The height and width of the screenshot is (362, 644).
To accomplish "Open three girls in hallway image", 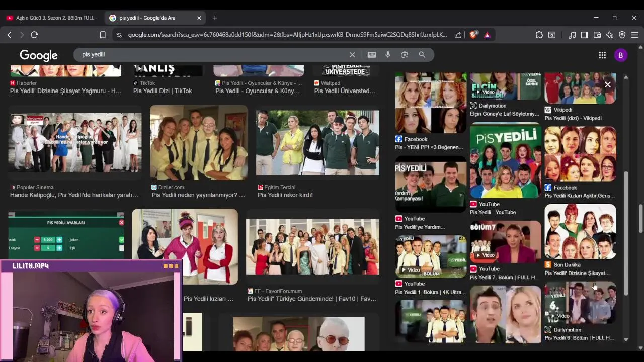I will (185, 246).
